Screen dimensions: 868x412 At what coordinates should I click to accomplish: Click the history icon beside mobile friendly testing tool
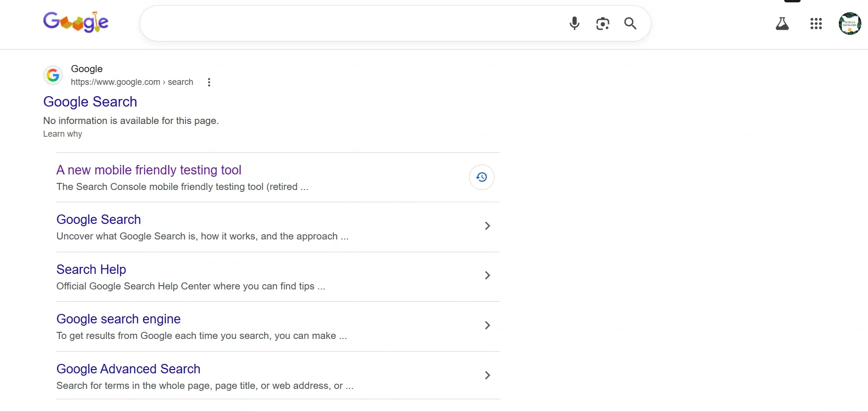coord(482,177)
